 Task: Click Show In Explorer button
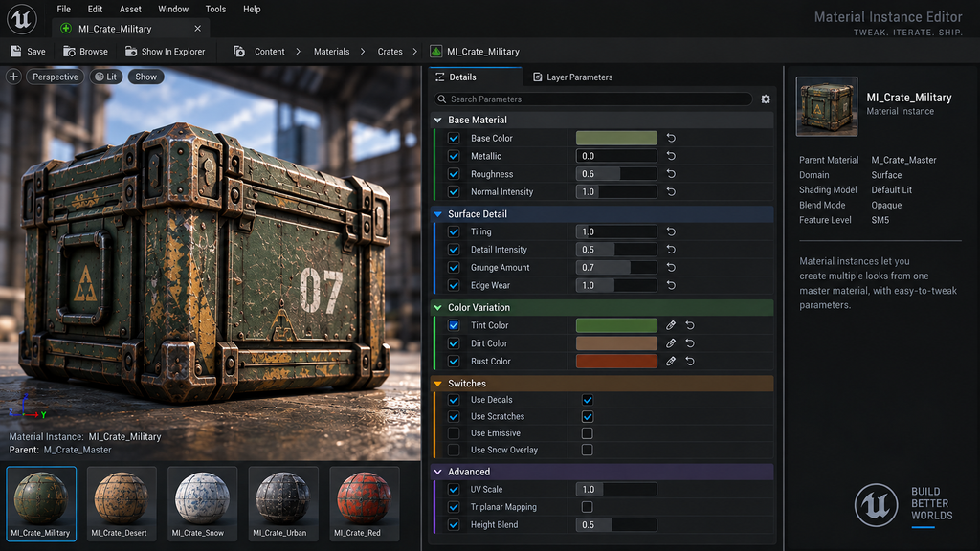coord(165,52)
